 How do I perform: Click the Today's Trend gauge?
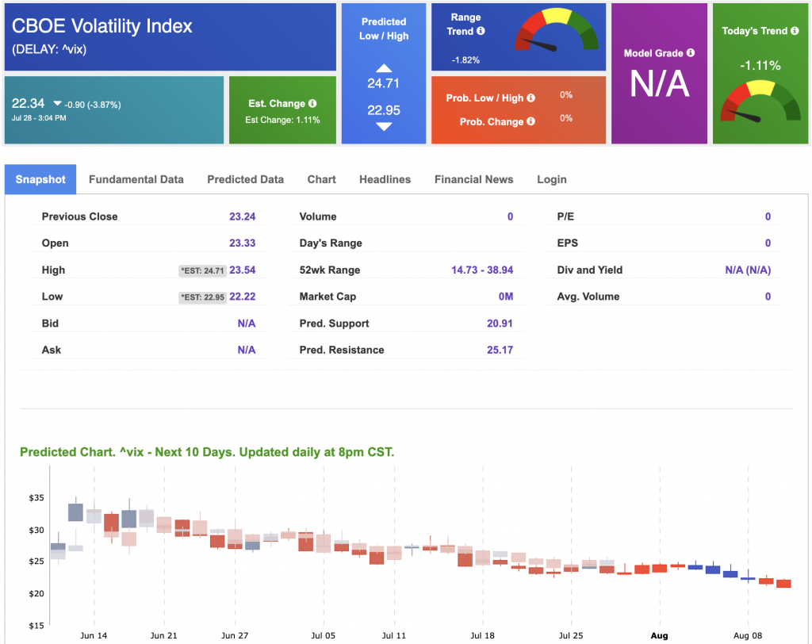(760, 101)
